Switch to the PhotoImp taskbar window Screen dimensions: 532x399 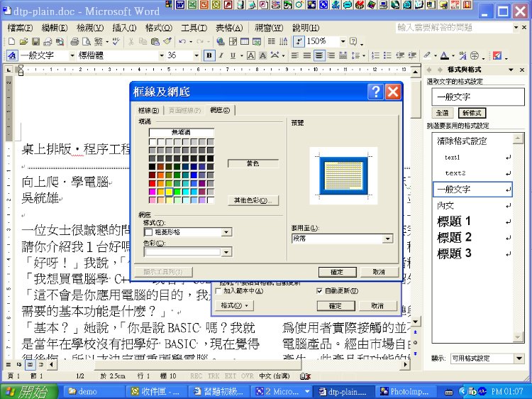(x=406, y=391)
